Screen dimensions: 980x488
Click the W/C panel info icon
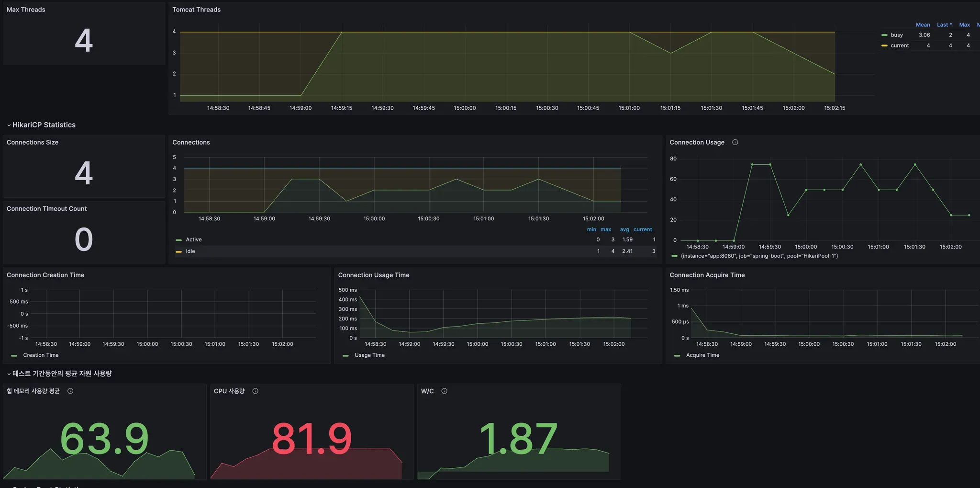pyautogui.click(x=444, y=391)
